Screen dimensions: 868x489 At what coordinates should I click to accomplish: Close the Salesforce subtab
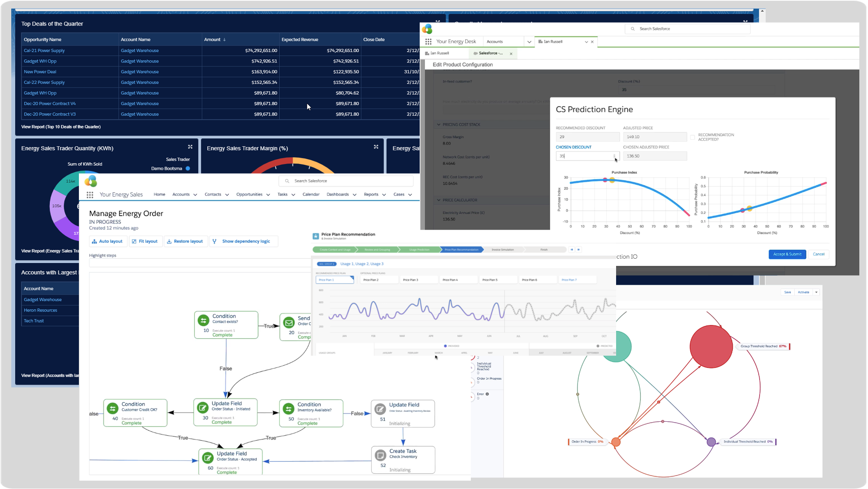[511, 54]
